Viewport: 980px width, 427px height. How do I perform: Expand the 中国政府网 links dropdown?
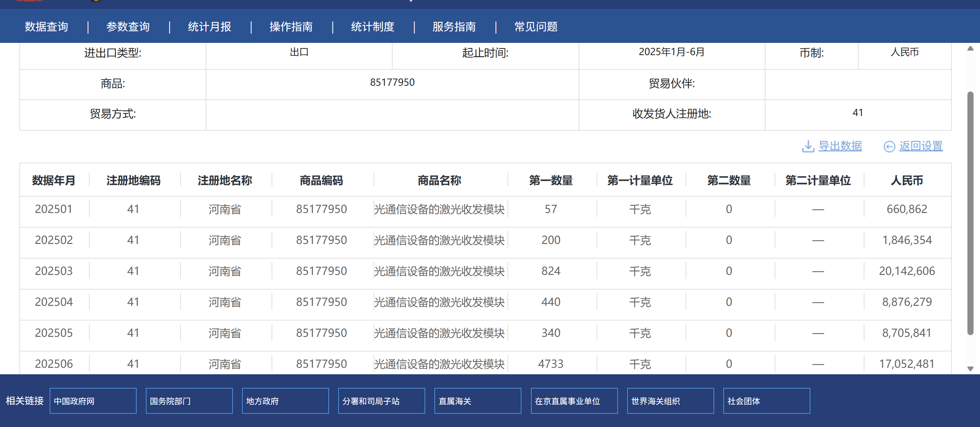(x=93, y=401)
